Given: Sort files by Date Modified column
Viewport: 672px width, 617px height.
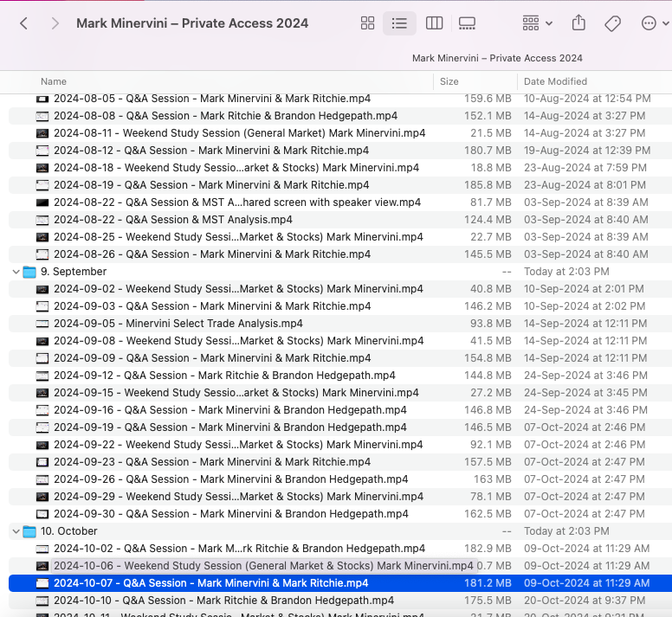Looking at the screenshot, I should pyautogui.click(x=555, y=81).
